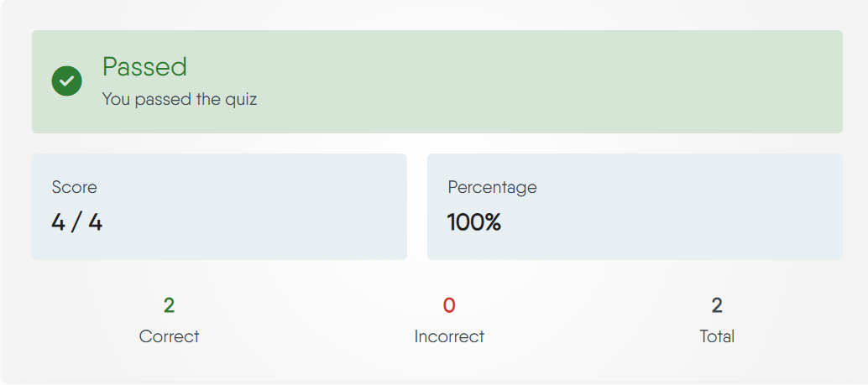This screenshot has width=868, height=385.
Task: Select the "4 / 4" score value
Action: point(76,222)
